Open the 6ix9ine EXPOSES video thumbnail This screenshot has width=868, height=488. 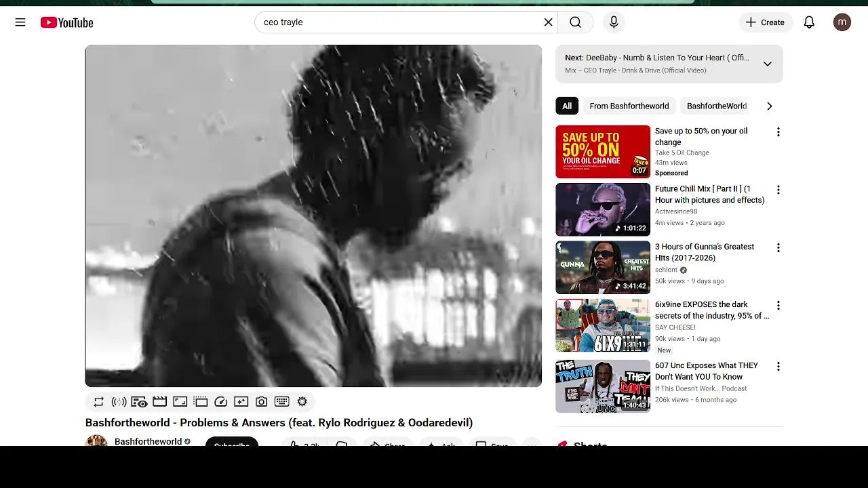603,325
